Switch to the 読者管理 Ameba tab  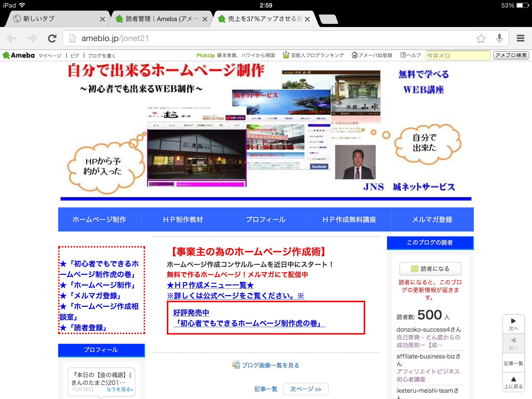[158, 19]
